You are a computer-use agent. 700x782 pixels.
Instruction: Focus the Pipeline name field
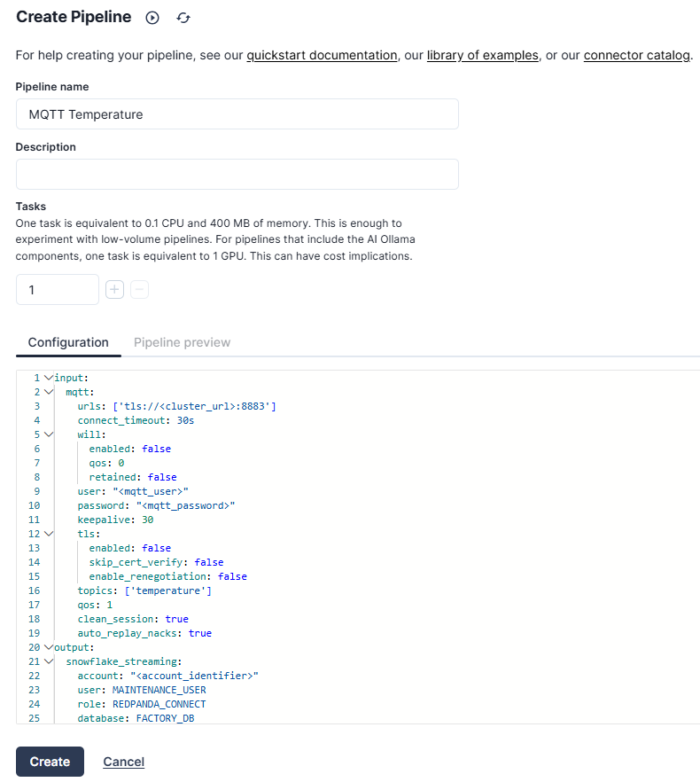237,114
